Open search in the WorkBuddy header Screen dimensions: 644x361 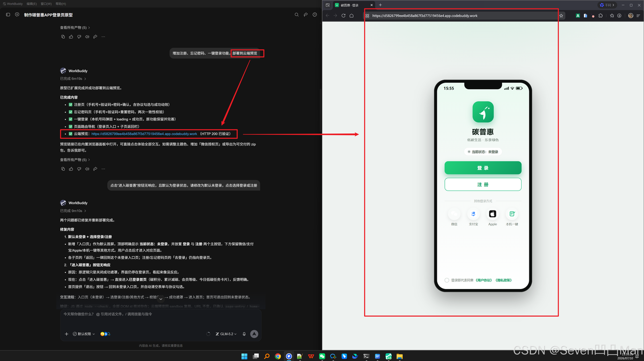pyautogui.click(x=296, y=15)
